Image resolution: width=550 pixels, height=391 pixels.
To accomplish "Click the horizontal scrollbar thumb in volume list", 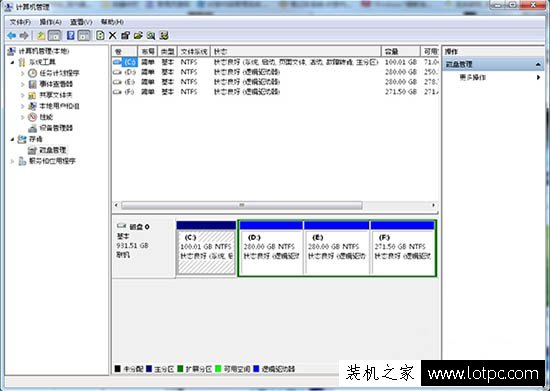I will pyautogui.click(x=242, y=205).
